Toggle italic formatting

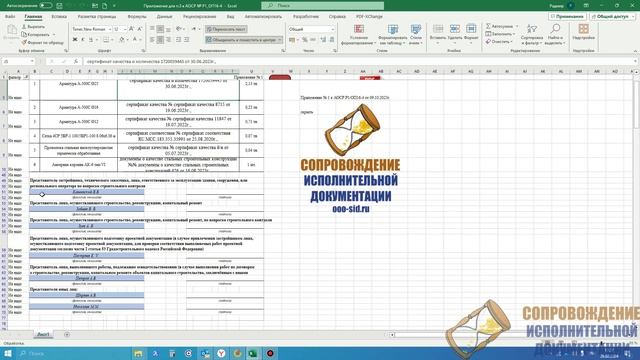[x=82, y=40]
